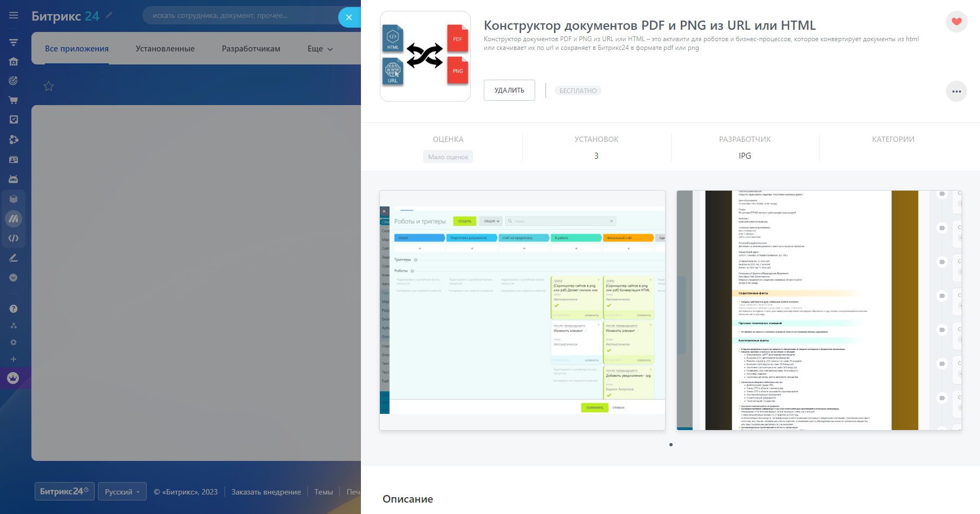Click the sitemap structure icon in sidebar
This screenshot has width=980, height=514.
point(14,326)
